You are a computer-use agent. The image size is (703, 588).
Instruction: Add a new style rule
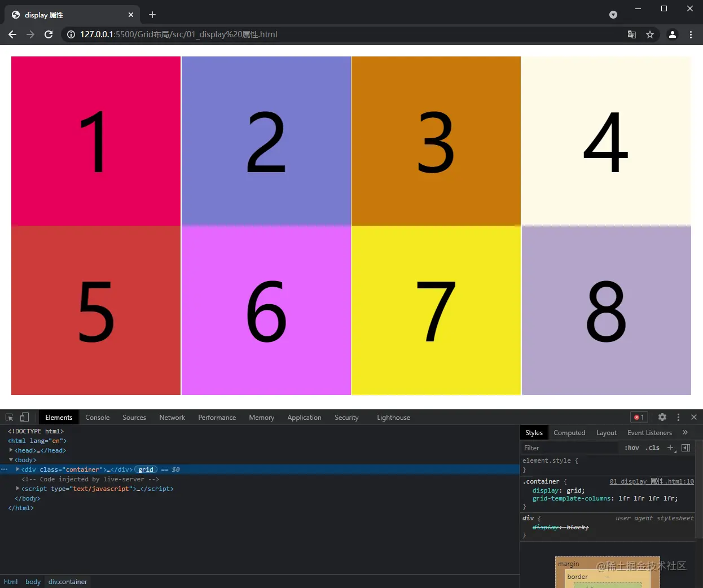pos(671,448)
